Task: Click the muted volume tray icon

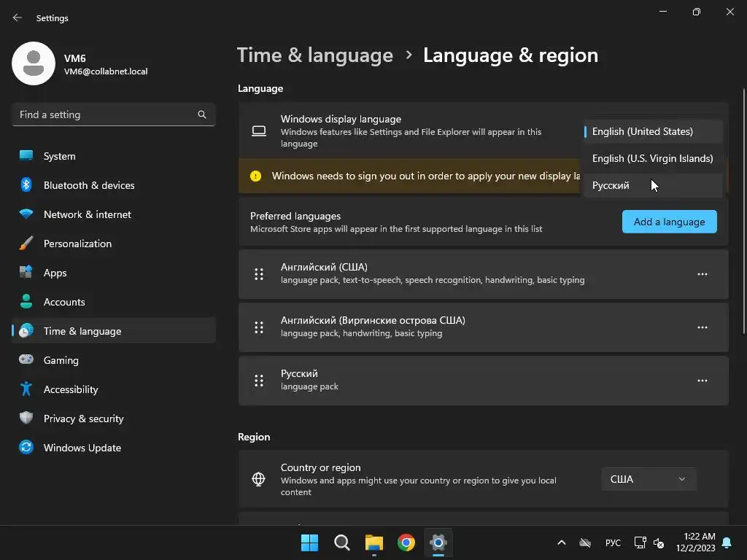Action: pos(659,542)
